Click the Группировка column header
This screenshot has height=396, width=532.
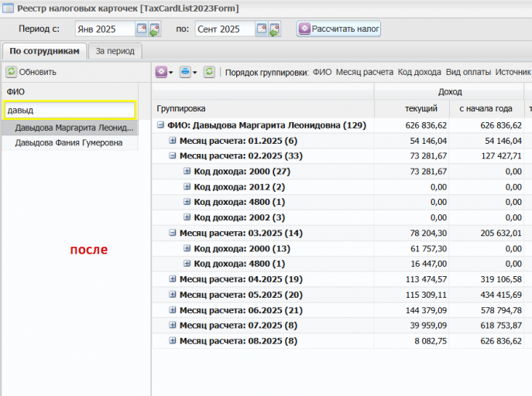[263, 109]
